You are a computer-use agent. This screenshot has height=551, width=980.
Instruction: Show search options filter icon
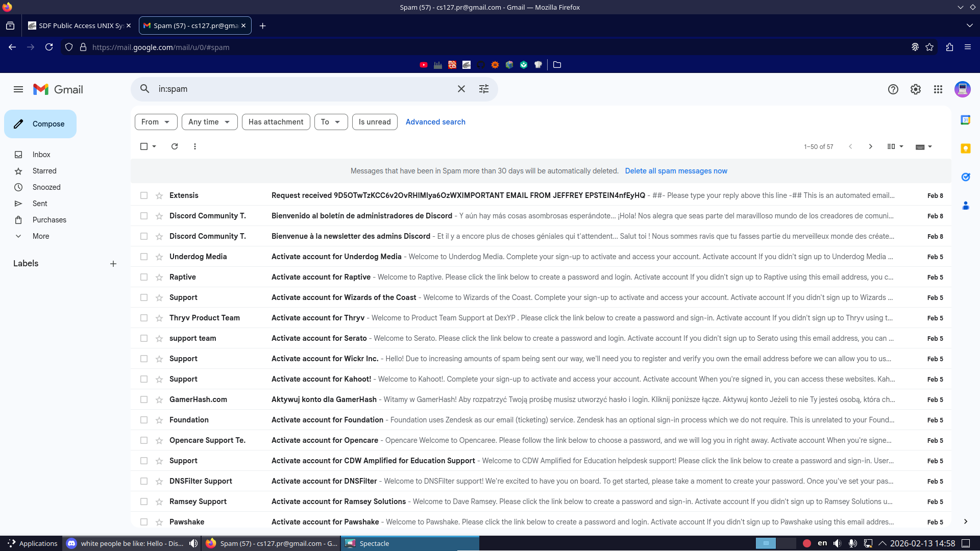[x=483, y=89]
